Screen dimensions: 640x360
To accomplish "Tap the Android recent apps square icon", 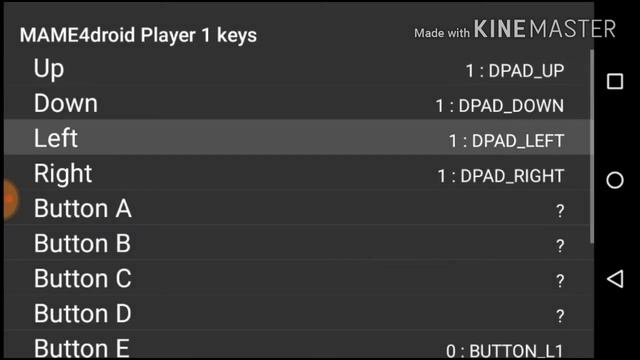I will 615,81.
